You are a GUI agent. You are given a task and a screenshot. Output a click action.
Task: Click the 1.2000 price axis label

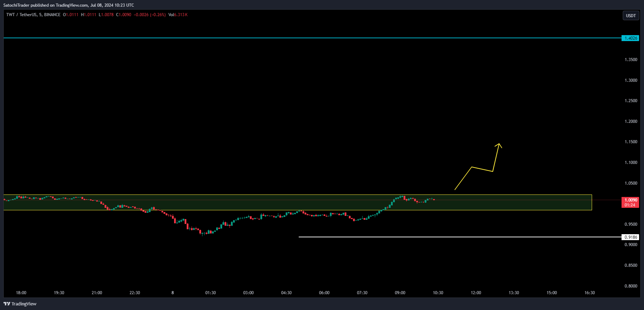click(x=631, y=121)
